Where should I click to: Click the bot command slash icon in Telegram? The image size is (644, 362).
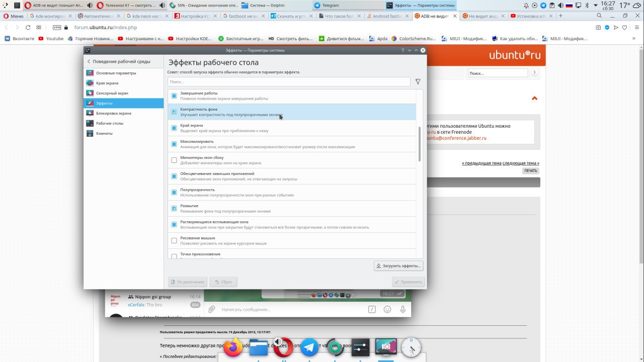372,309
